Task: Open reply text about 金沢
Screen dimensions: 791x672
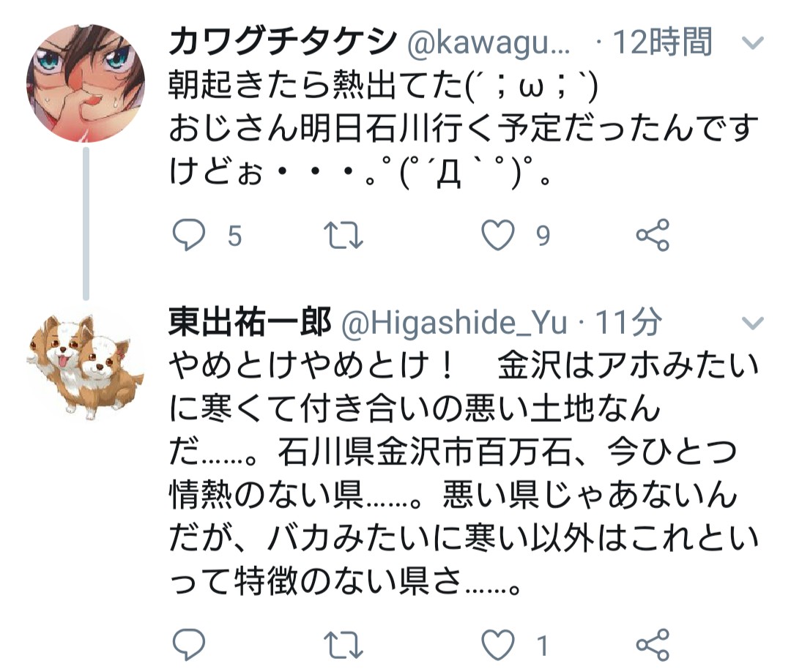Action: coord(464,474)
